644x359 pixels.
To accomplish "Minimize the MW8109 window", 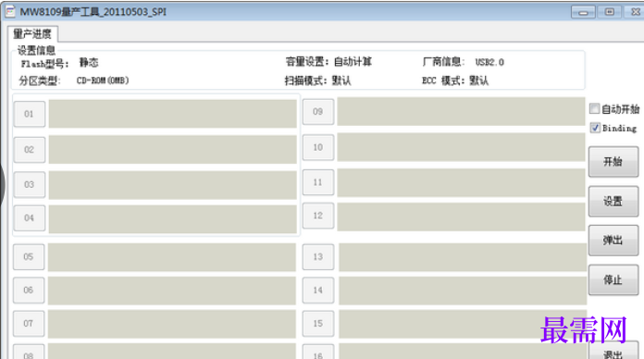I will coord(583,12).
